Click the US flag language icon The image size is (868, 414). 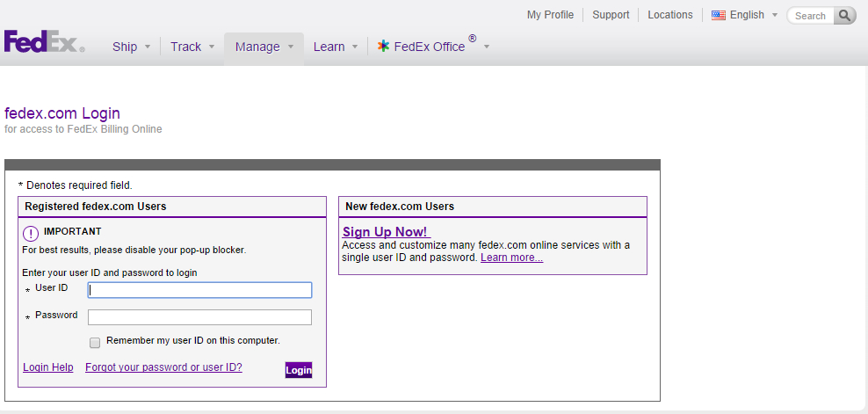pyautogui.click(x=719, y=16)
